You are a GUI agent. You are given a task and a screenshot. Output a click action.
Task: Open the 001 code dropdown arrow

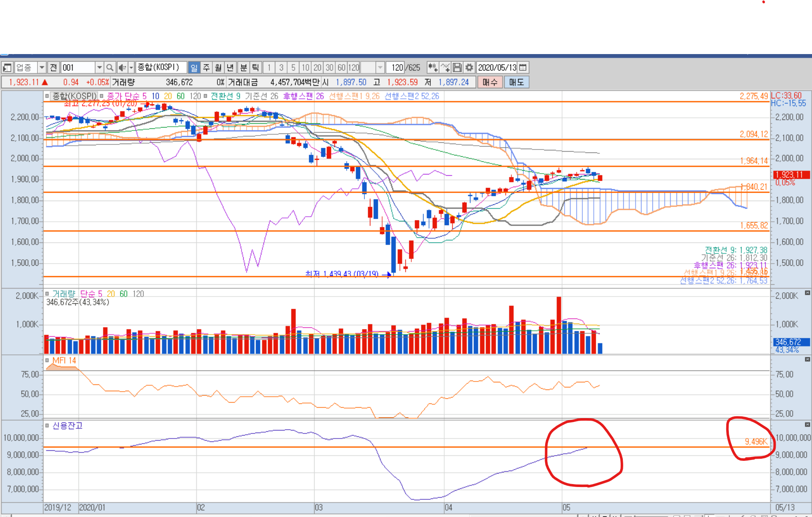point(99,68)
